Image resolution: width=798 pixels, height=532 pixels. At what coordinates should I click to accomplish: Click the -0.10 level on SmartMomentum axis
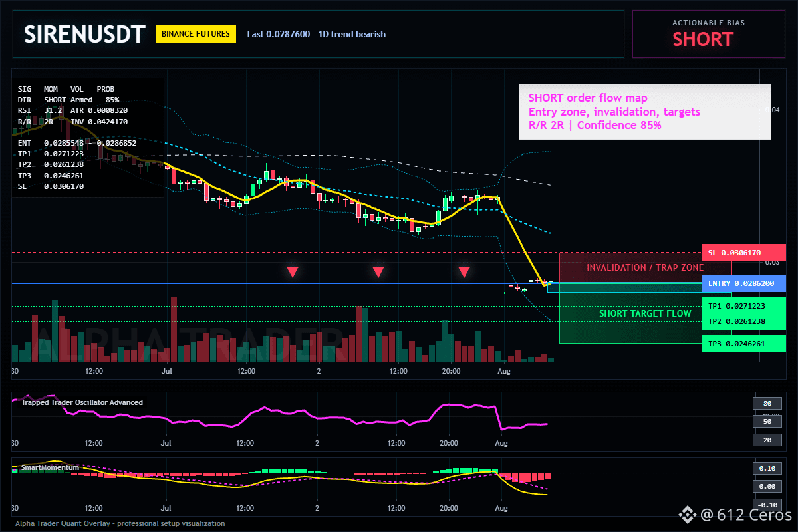point(767,505)
